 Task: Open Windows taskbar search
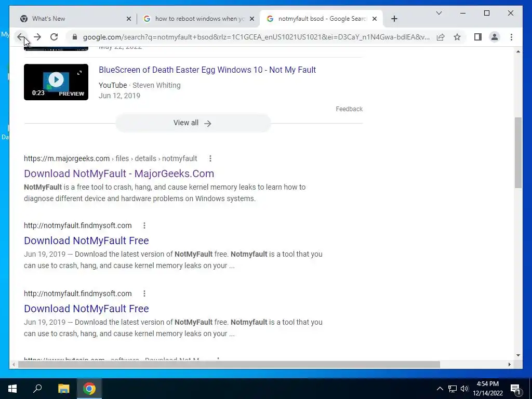(37, 389)
